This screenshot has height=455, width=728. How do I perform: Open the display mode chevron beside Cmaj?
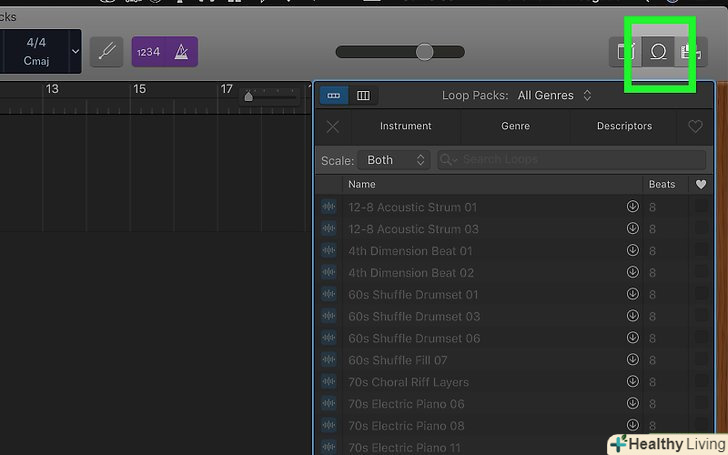(x=75, y=51)
